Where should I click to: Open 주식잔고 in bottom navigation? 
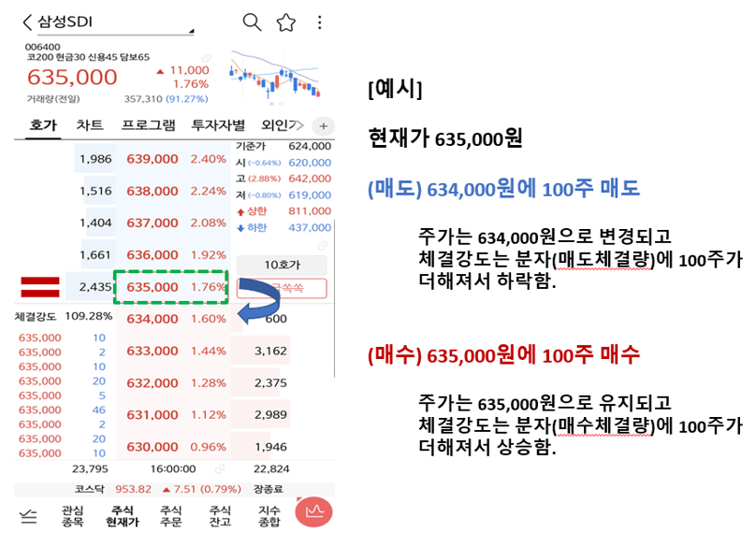(220, 516)
